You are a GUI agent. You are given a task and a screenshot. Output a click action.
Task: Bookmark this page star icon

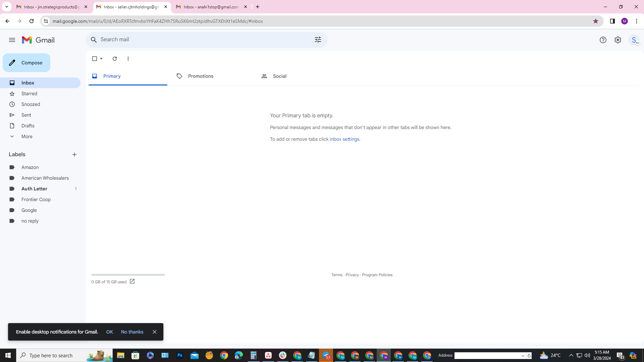(596, 21)
